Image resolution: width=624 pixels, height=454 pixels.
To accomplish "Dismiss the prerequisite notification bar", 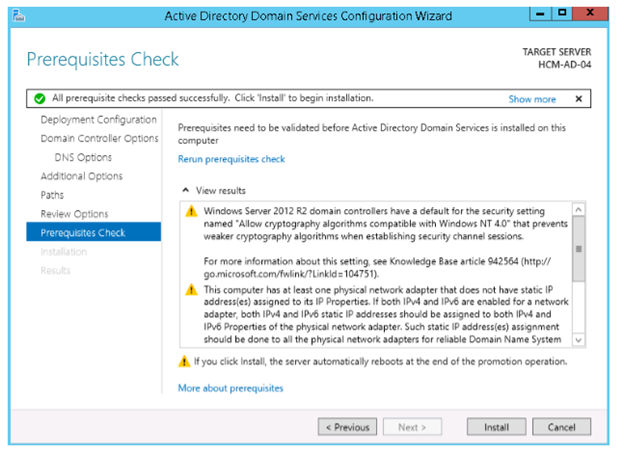I will (x=578, y=99).
